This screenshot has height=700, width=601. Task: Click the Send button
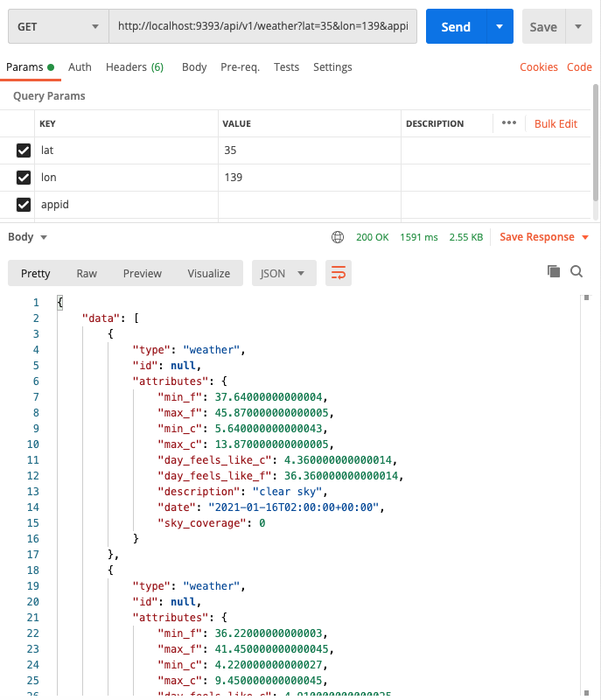(x=455, y=27)
